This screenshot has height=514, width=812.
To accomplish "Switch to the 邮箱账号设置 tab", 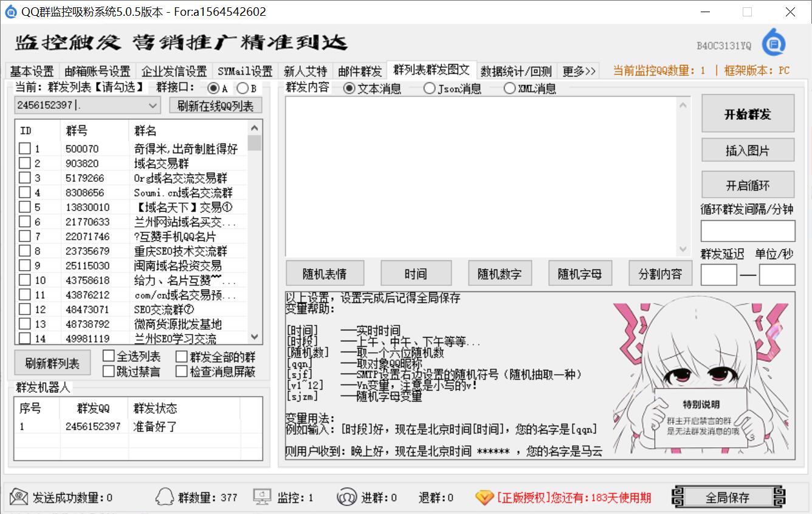I will [97, 71].
